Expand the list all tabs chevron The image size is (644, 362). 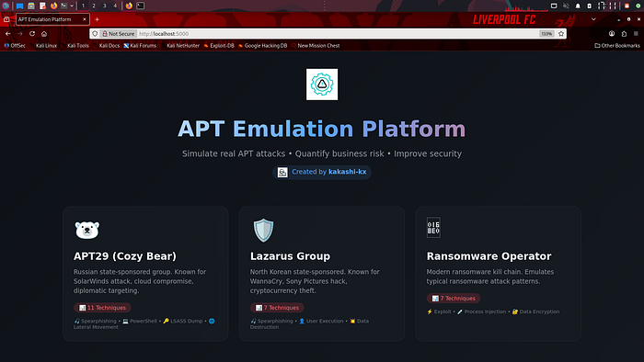coord(593,19)
